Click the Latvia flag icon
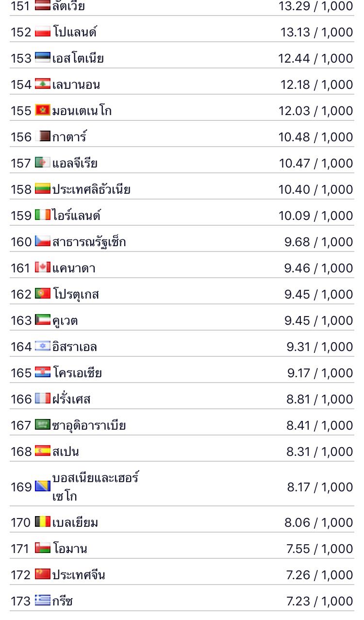The image size is (364, 620). pyautogui.click(x=43, y=6)
